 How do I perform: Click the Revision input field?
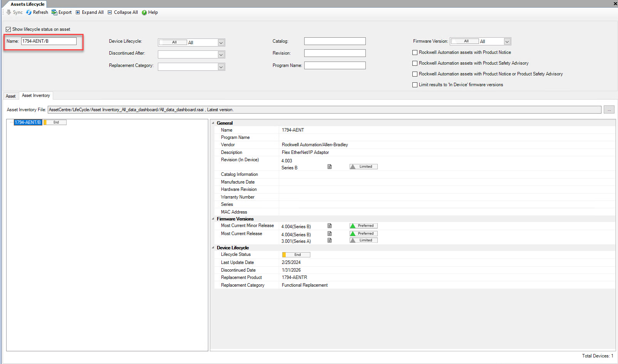335,53
